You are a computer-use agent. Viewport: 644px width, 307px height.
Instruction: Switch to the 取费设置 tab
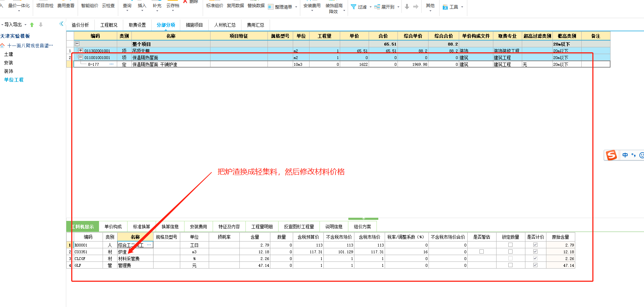pos(137,25)
